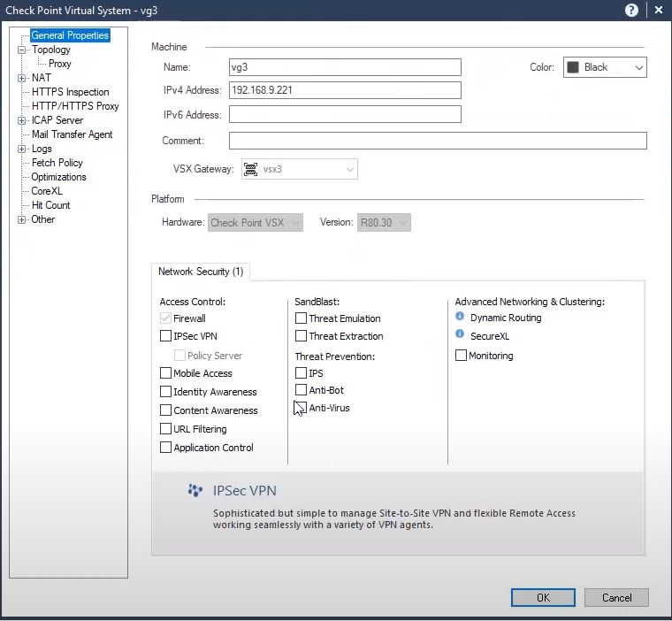This screenshot has height=621, width=672.
Task: Enable the URL Filtering checkbox
Action: pyautogui.click(x=165, y=428)
